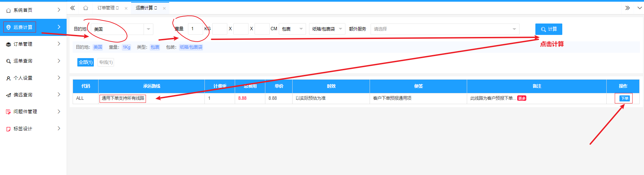Viewport: 644px width, 175px height.
Task: Collapse sidebar with double-left arrow icon
Action: [73, 8]
